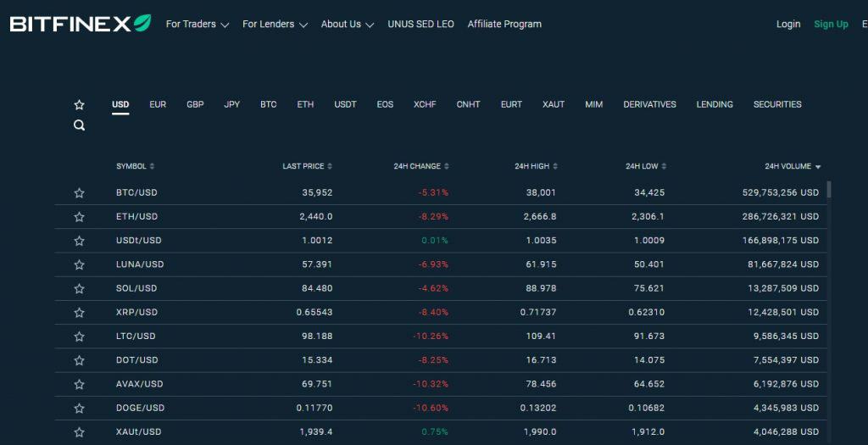
Task: Switch to the CNHT market tab
Action: (468, 104)
